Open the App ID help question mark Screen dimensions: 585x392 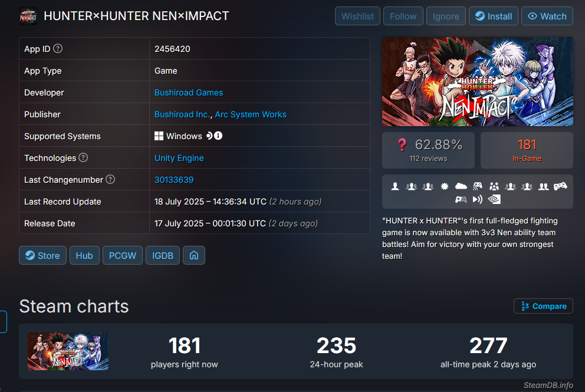pos(58,48)
